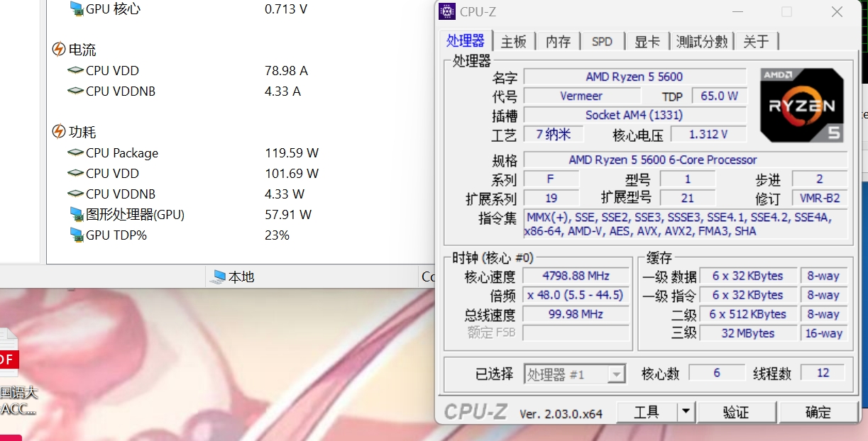868x441 pixels.
Task: Show the 关于 tab in CPU-Z
Action: point(756,42)
